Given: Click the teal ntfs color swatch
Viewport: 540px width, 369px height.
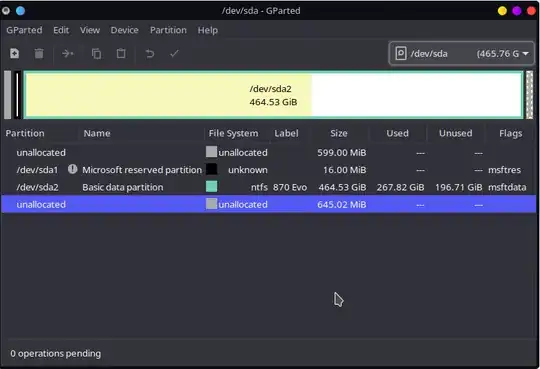Looking at the screenshot, I should (x=211, y=186).
